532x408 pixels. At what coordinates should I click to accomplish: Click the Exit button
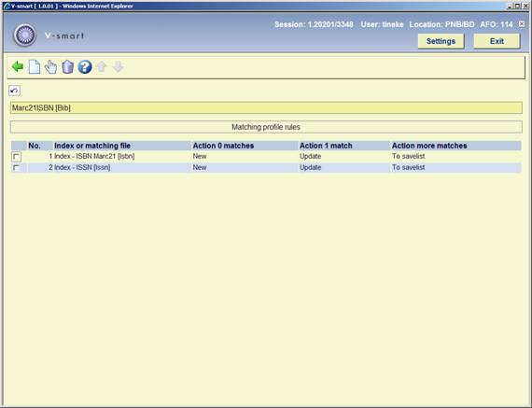(x=497, y=41)
